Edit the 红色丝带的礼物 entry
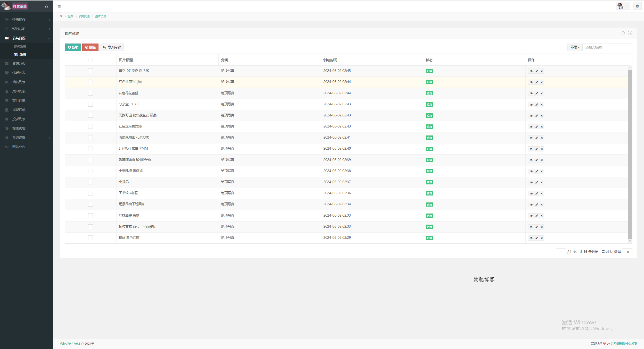The image size is (644, 349). [536, 82]
